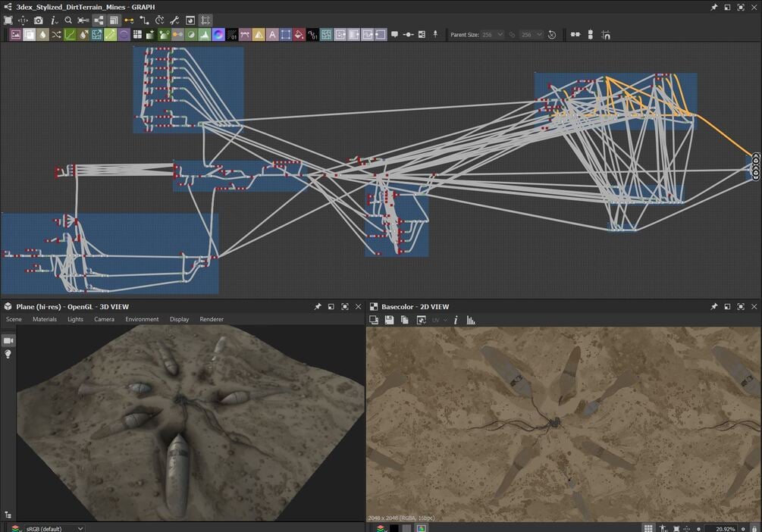Click the orange link highlight icon

[129, 20]
